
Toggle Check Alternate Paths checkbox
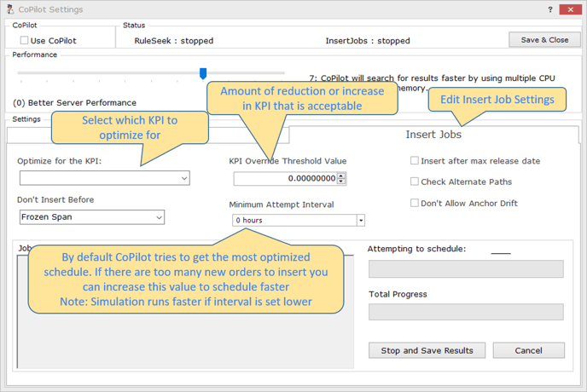pyautogui.click(x=415, y=182)
